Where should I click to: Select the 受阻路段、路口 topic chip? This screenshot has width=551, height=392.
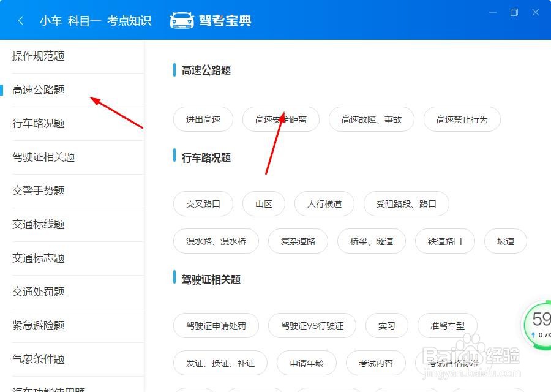(x=407, y=204)
